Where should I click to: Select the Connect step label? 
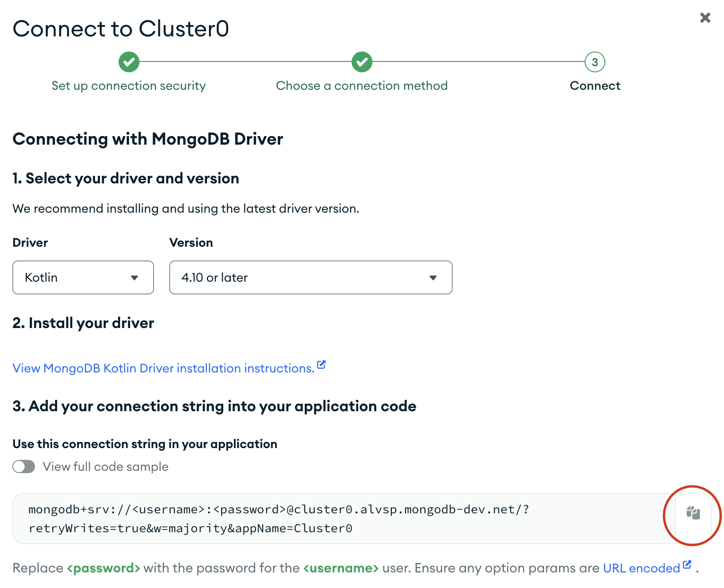click(595, 86)
